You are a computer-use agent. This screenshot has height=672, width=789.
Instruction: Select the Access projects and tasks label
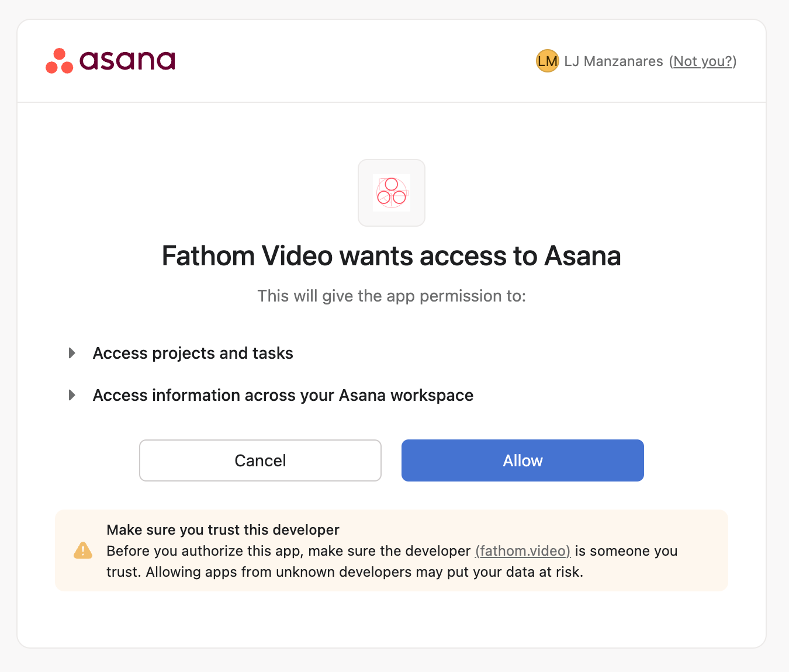193,353
